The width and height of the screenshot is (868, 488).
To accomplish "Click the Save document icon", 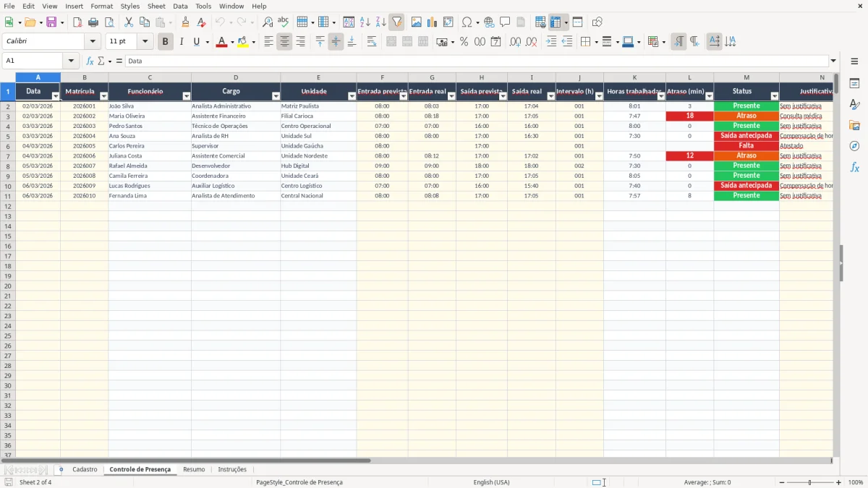I will click(x=51, y=22).
